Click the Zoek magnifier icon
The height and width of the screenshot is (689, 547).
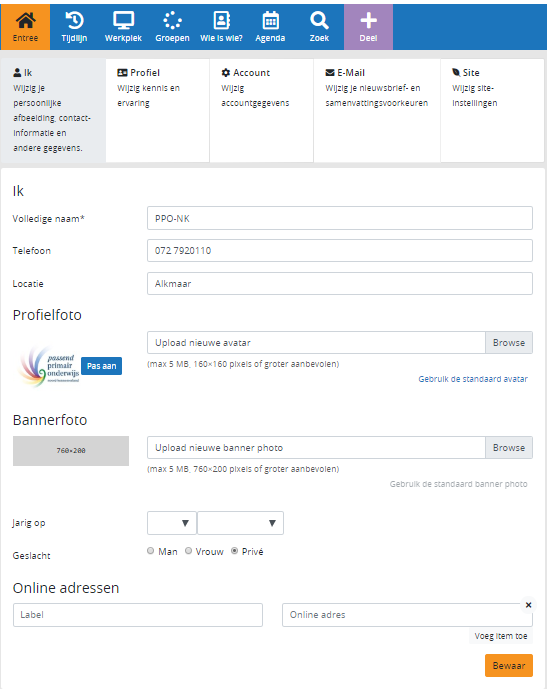coord(319,20)
